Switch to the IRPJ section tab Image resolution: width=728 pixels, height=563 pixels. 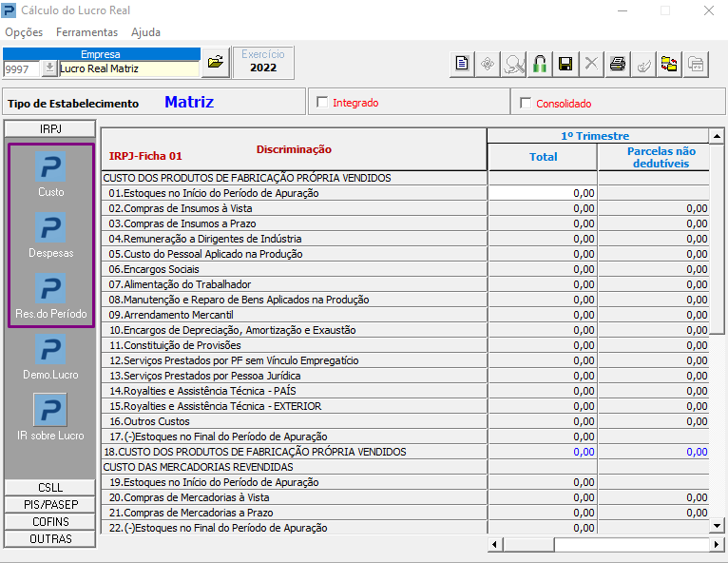50,128
